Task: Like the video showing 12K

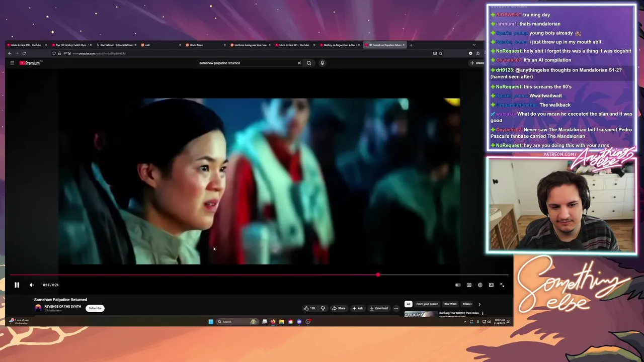Action: (309, 308)
